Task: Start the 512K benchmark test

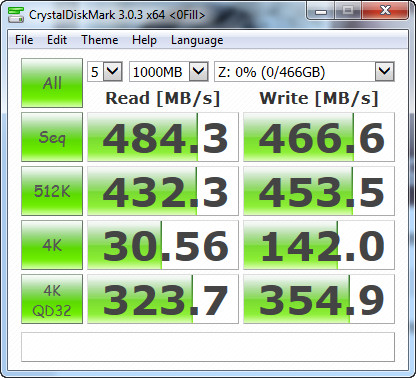Action: (52, 191)
